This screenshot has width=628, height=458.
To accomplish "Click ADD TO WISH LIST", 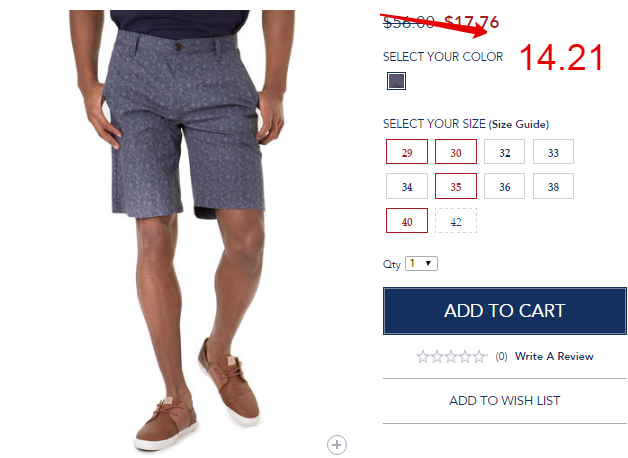I will coord(505,400).
